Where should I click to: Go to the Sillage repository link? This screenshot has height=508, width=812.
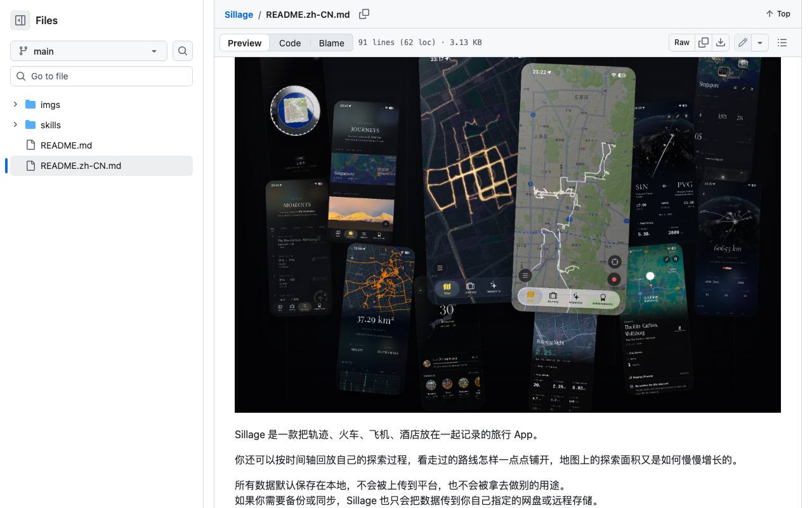pyautogui.click(x=239, y=14)
